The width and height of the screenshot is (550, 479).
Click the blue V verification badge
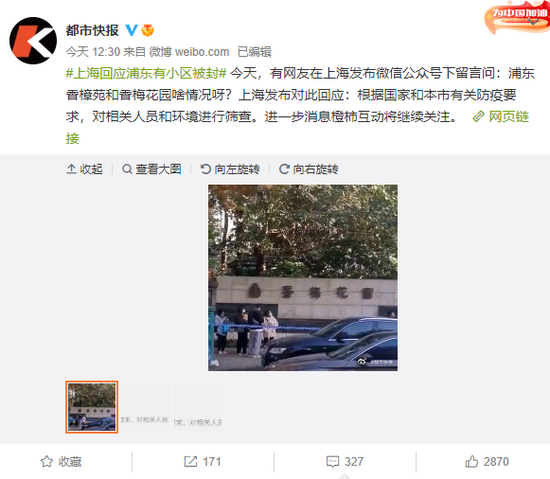132,30
